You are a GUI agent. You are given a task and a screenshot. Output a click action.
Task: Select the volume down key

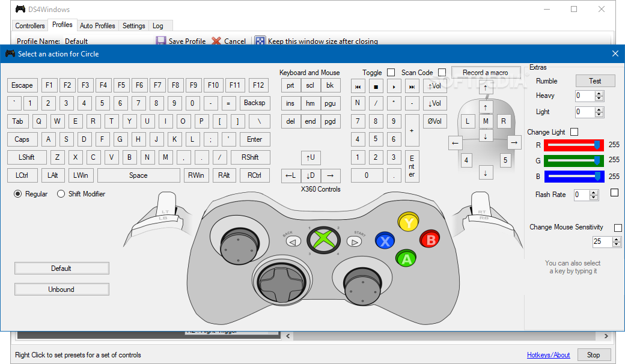coord(434,103)
